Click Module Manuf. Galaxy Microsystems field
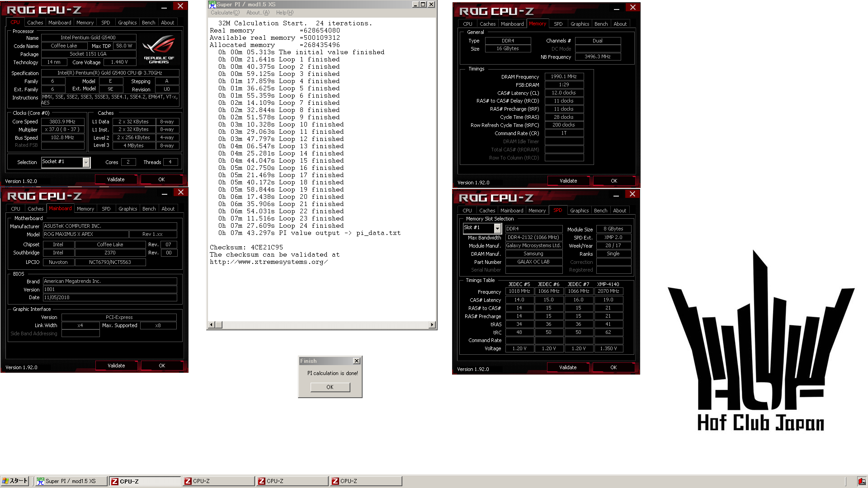Screen dimensions: 868x488 click(533, 245)
